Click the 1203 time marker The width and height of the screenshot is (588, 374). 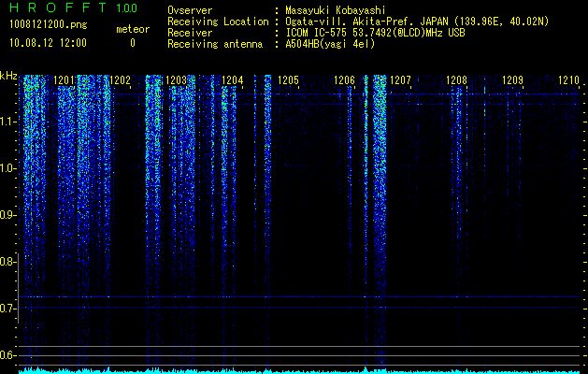click(x=177, y=80)
